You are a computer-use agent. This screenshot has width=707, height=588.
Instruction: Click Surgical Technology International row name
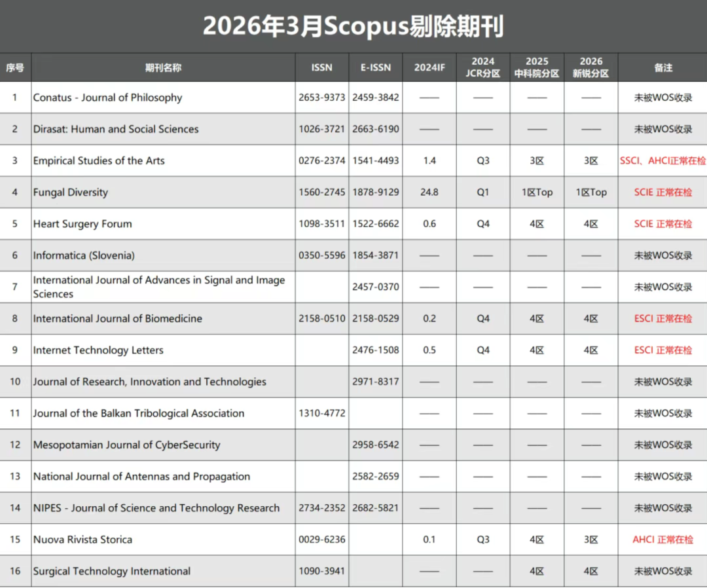[x=112, y=572]
